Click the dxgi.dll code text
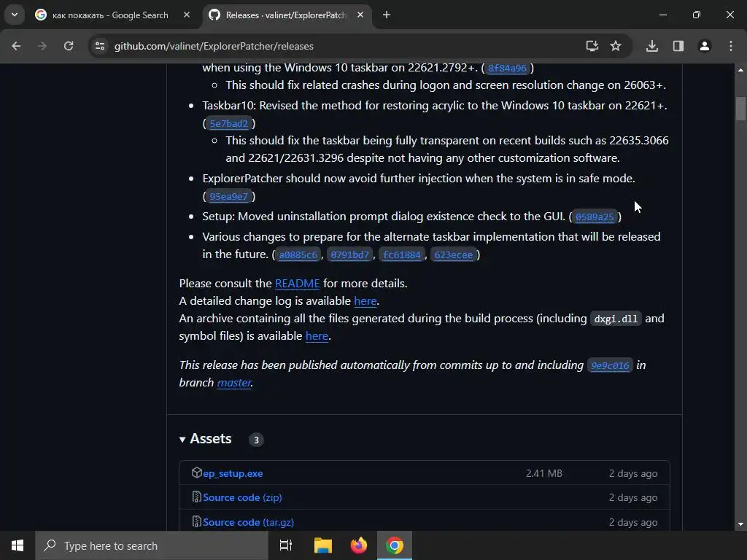747x560 pixels. 616,319
